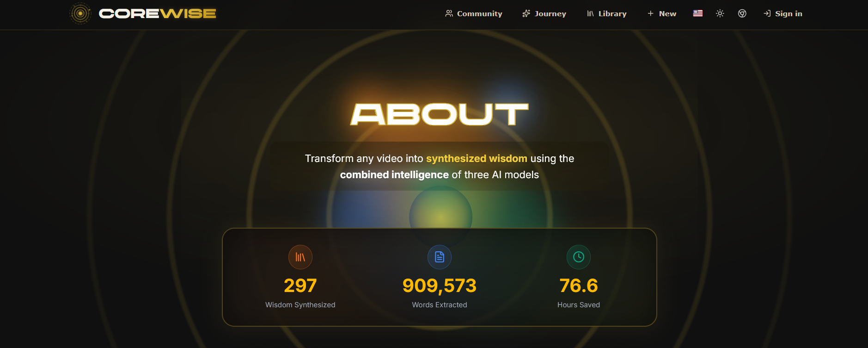The width and height of the screenshot is (868, 348).
Task: Toggle light theme with sun icon
Action: (x=720, y=13)
